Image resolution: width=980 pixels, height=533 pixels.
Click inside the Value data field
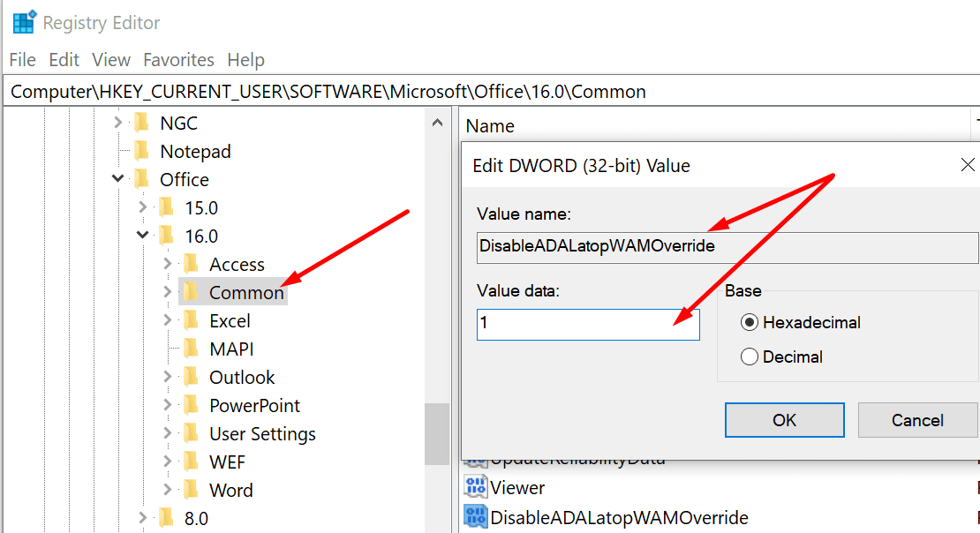(587, 324)
